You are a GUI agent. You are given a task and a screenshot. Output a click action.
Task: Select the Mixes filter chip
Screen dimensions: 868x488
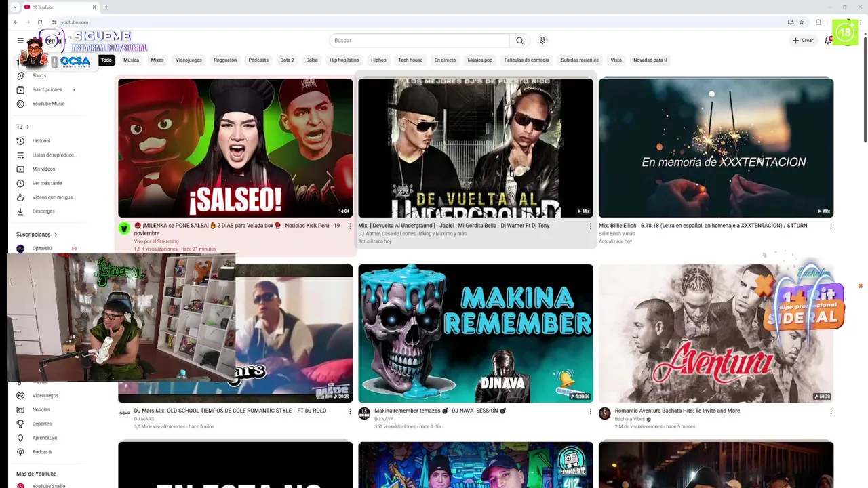(x=157, y=60)
